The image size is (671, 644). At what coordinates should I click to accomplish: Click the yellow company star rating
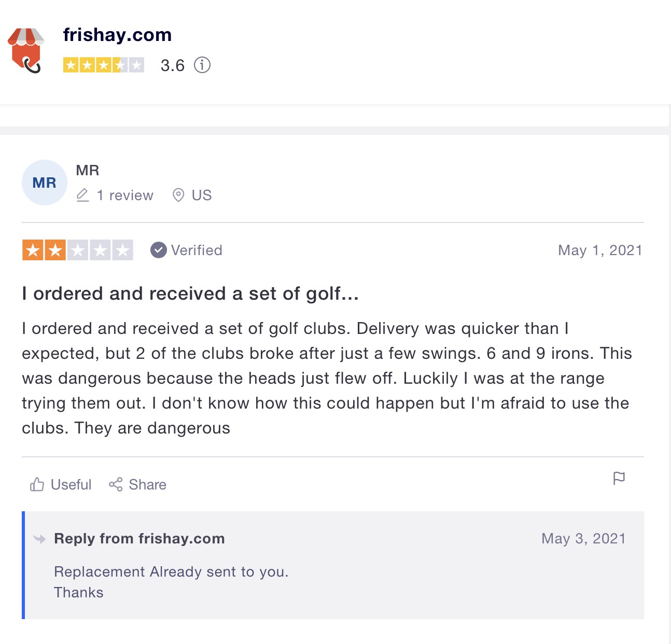104,65
